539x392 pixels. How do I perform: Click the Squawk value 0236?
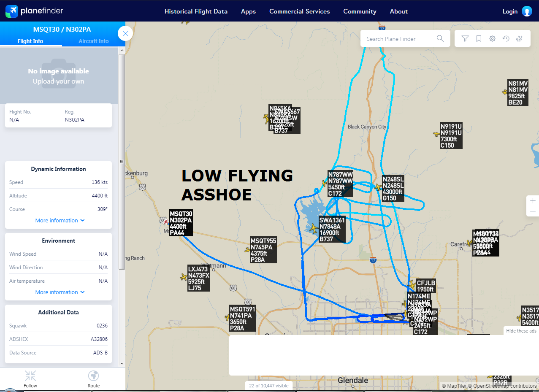102,326
